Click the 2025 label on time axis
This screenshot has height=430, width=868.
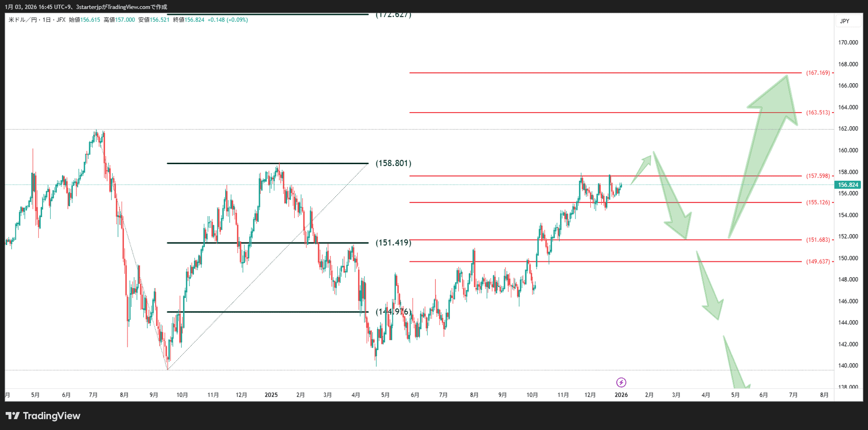271,395
